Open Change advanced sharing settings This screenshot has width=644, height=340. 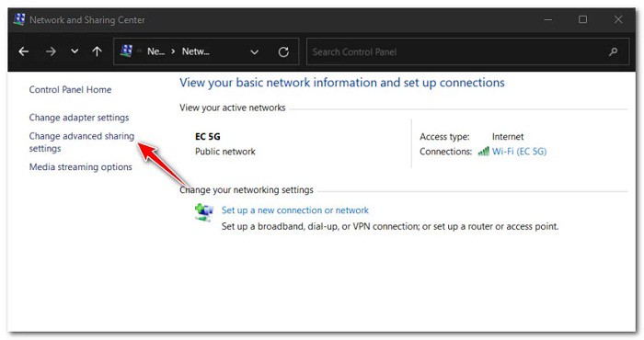tap(82, 142)
